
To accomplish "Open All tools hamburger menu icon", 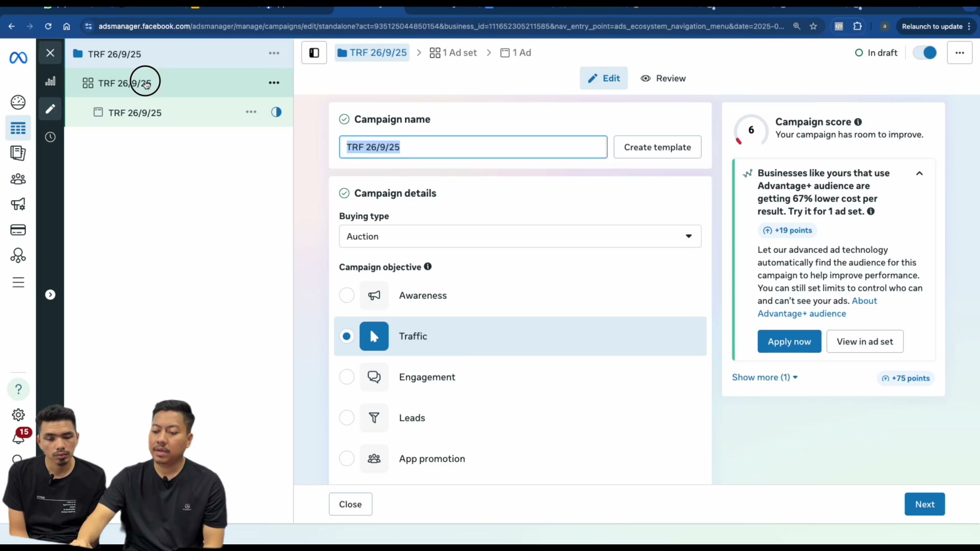I will pos(18,283).
